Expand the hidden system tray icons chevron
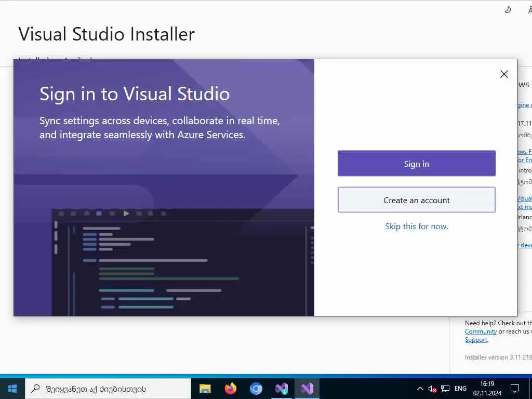This screenshot has width=532, height=399. tap(420, 389)
